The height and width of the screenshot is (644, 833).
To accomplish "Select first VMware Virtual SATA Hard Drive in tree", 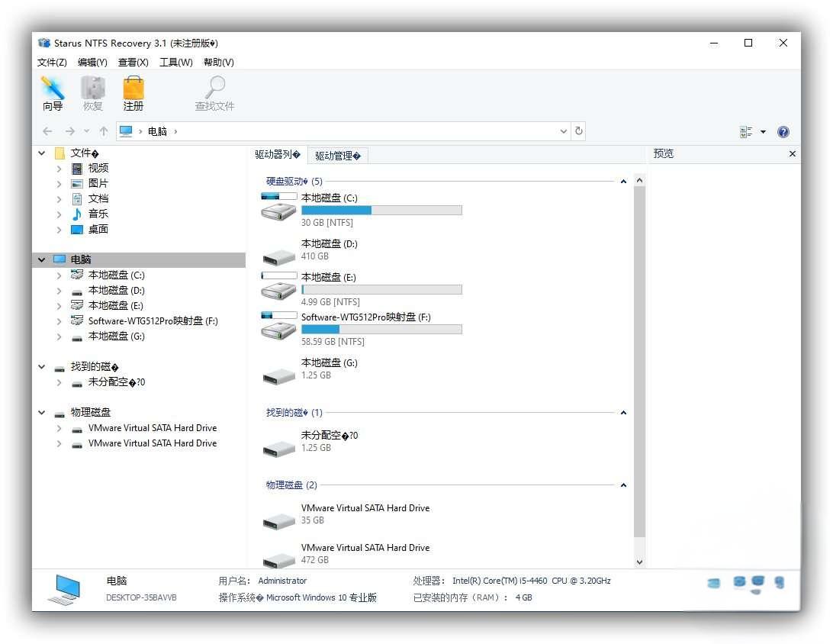I will click(153, 428).
